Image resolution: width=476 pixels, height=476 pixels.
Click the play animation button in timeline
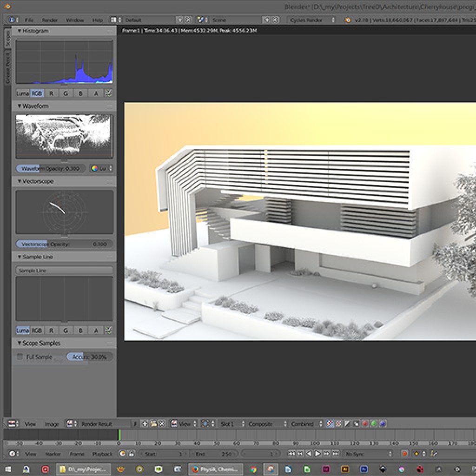point(318,454)
